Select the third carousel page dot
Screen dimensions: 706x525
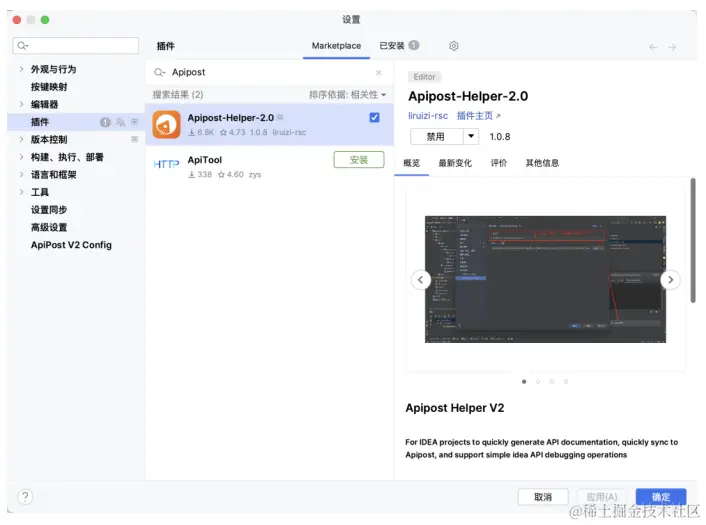coord(552,381)
